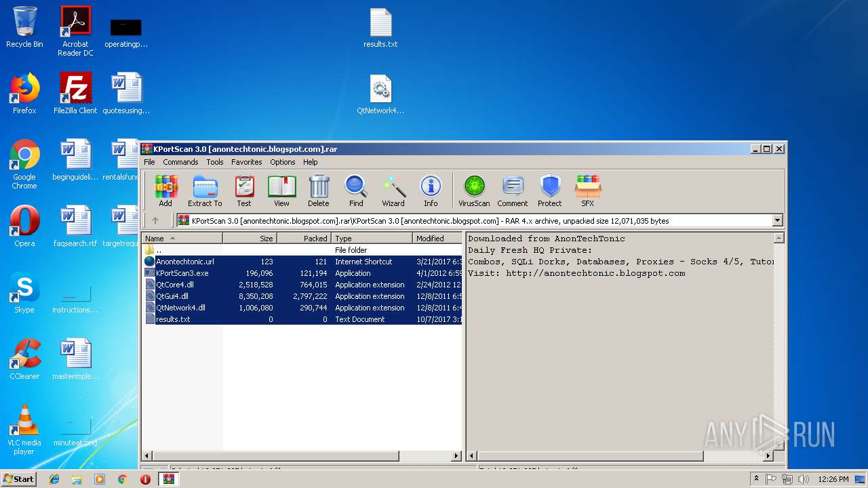Open Internet Explorer from taskbar
868x488 pixels.
(x=54, y=479)
